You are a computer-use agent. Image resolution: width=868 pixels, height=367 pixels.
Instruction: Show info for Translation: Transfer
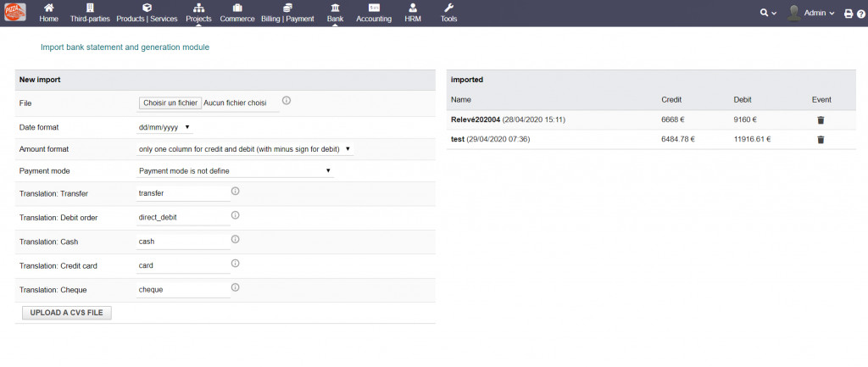(235, 191)
